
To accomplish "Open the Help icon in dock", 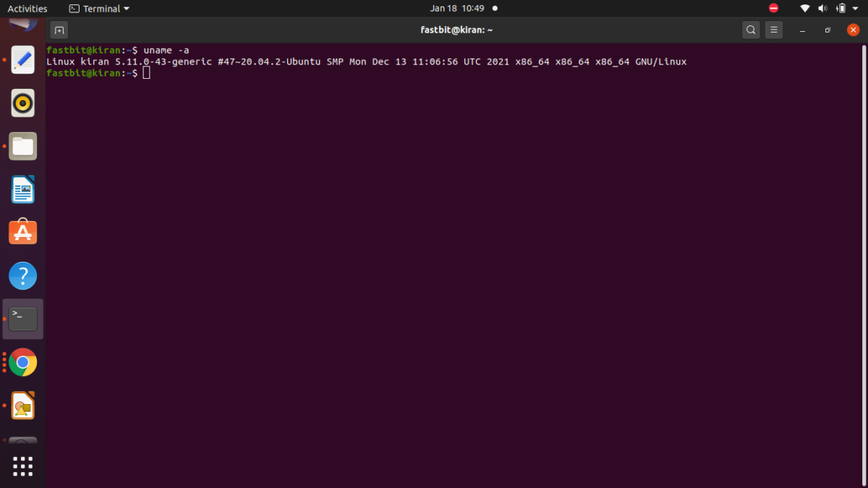I will pyautogui.click(x=23, y=276).
